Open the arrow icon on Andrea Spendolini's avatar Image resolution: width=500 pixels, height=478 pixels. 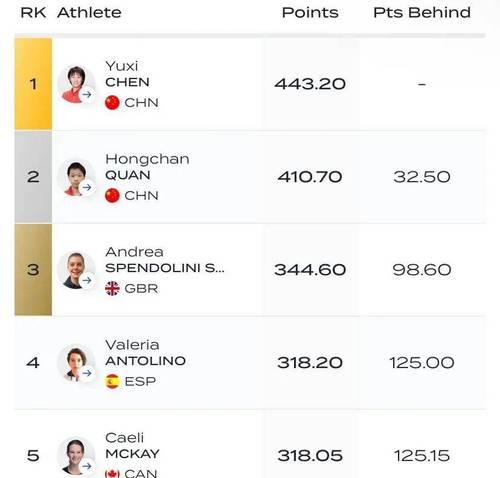[87, 280]
